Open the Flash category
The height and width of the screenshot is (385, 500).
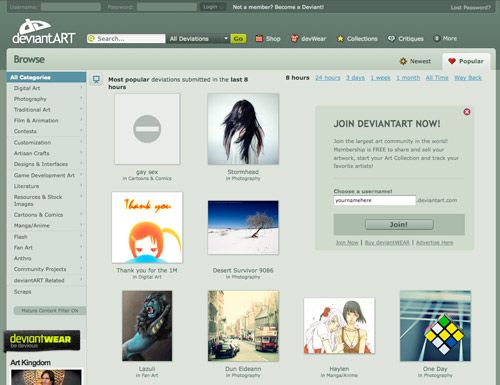pyautogui.click(x=46, y=237)
